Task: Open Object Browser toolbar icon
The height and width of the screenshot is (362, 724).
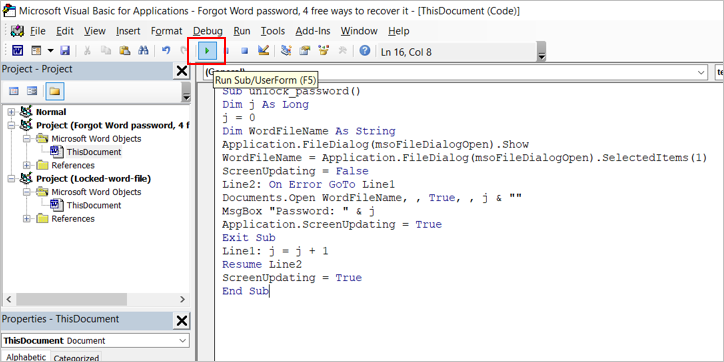Action: click(x=324, y=51)
